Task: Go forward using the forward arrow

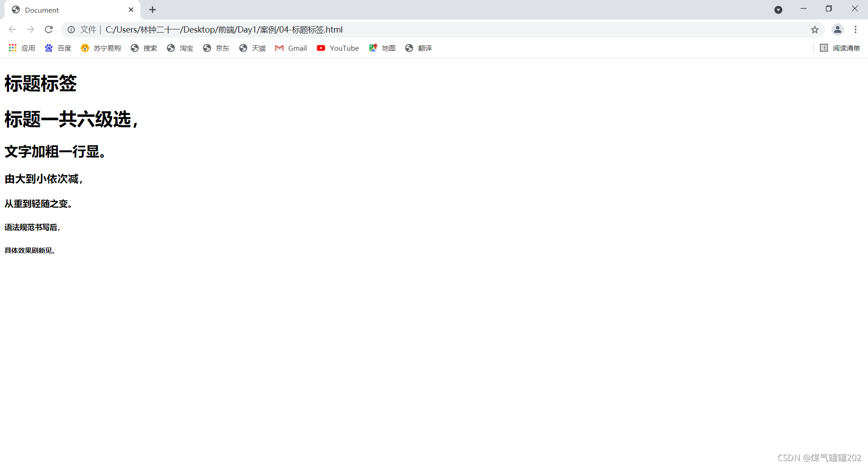Action: point(30,29)
